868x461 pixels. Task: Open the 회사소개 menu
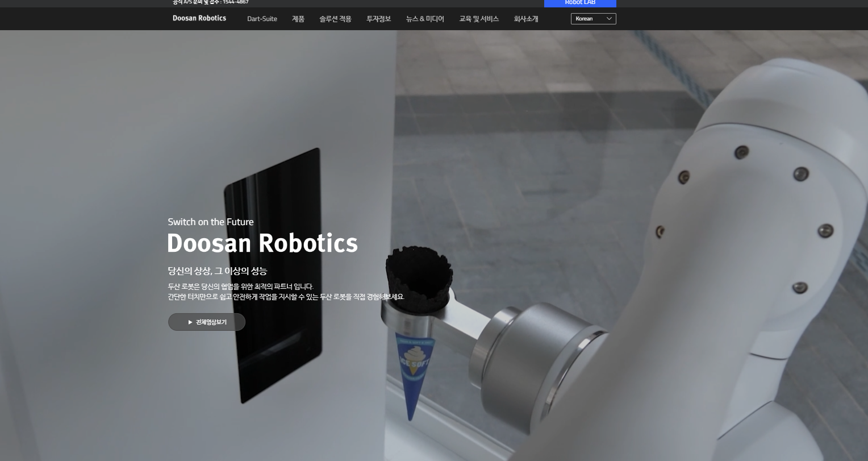(x=526, y=19)
